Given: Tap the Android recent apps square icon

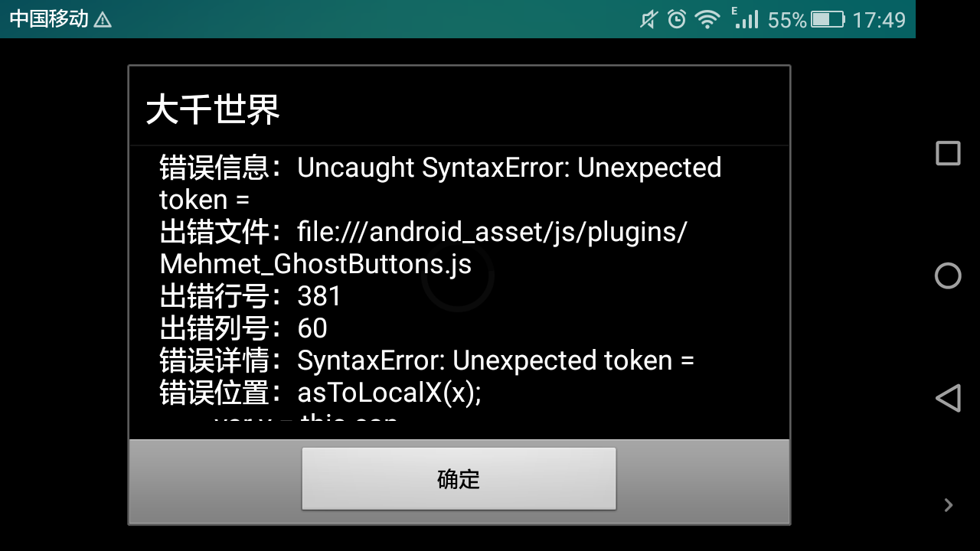Looking at the screenshot, I should [x=948, y=153].
